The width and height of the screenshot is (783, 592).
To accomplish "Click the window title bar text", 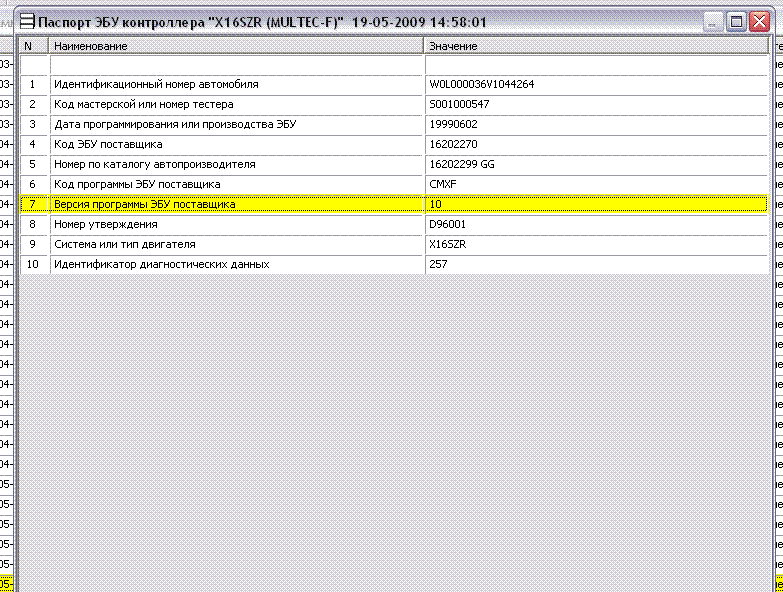I will click(262, 22).
